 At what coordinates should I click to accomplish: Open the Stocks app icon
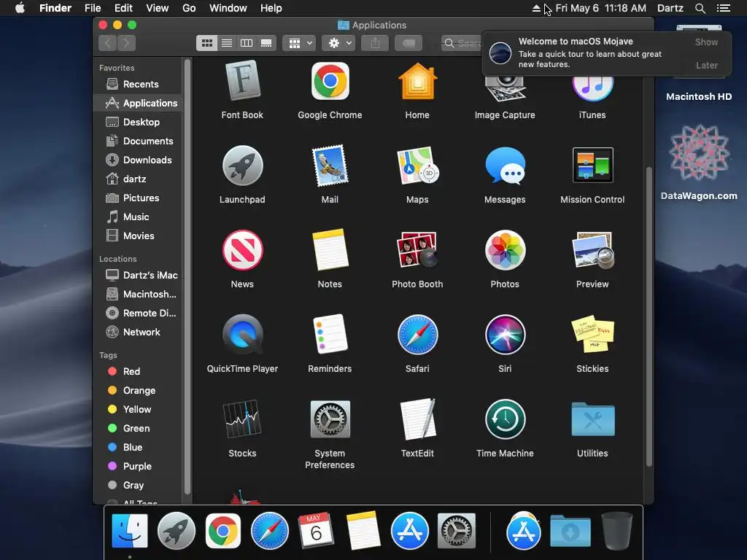[242, 419]
